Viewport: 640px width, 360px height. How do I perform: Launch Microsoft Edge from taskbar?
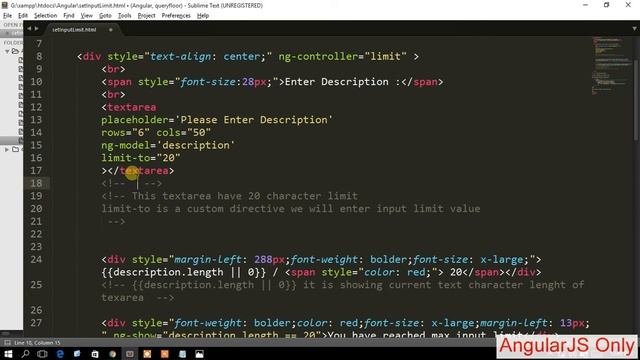coord(60,354)
